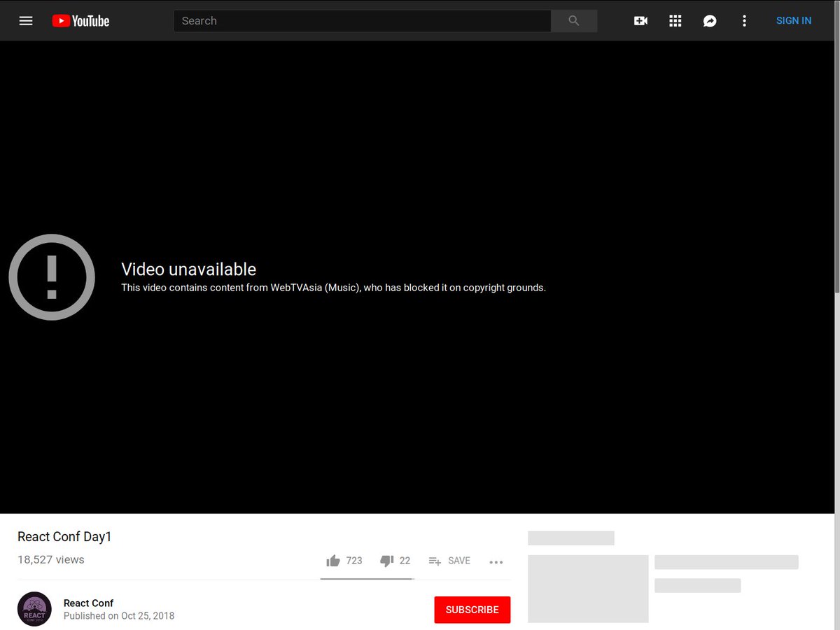Open the messages share bubble icon
The image size is (840, 630).
pyautogui.click(x=710, y=21)
